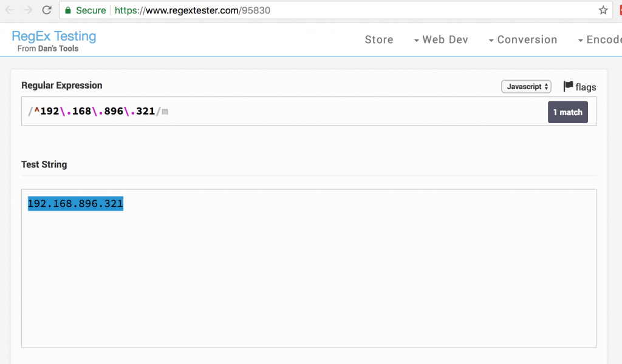Open the Javascript language selector

point(526,86)
